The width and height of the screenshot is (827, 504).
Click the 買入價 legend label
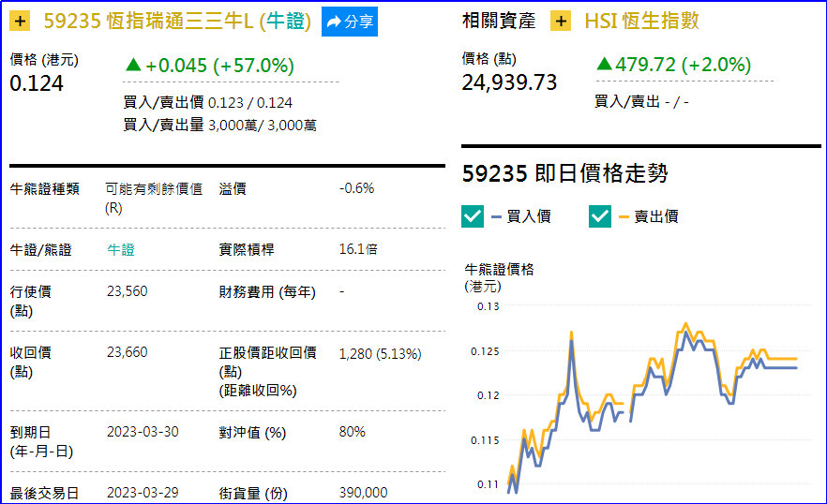tap(529, 216)
